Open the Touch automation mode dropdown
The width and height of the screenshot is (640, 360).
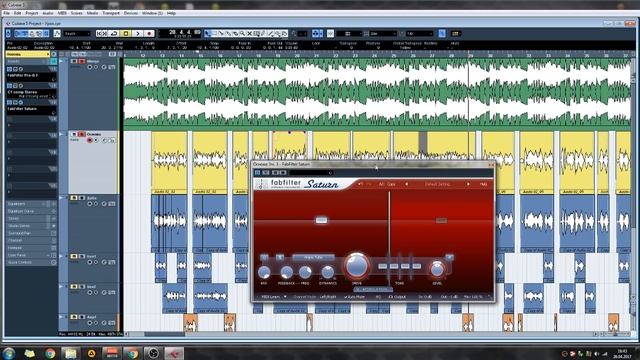(77, 33)
